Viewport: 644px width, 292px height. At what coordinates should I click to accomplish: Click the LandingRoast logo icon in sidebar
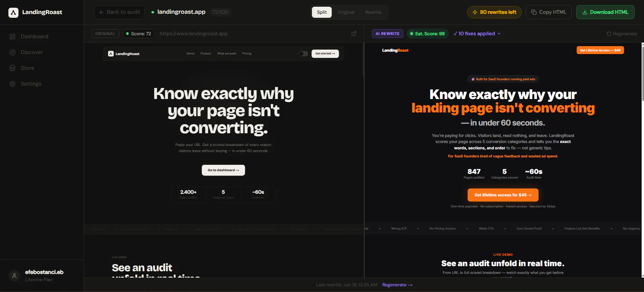coord(13,12)
